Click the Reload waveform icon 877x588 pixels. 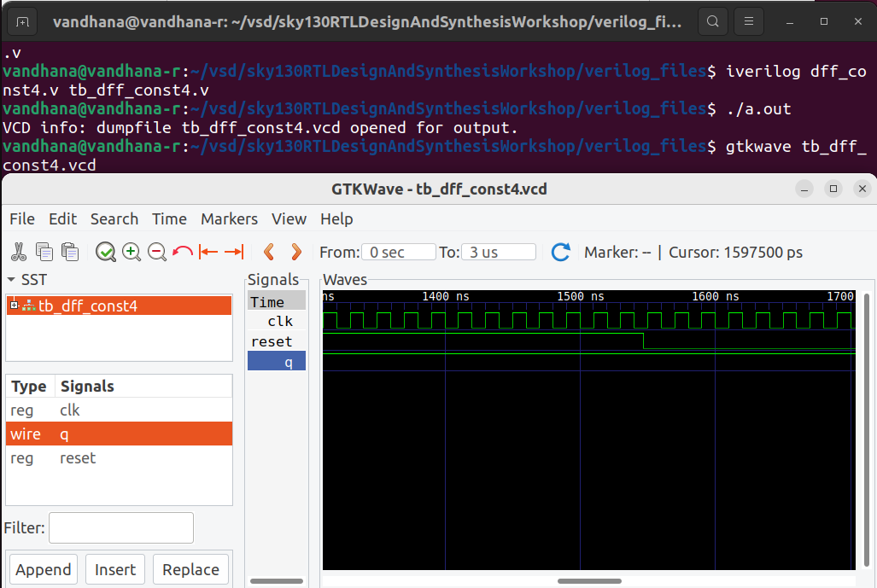(561, 251)
